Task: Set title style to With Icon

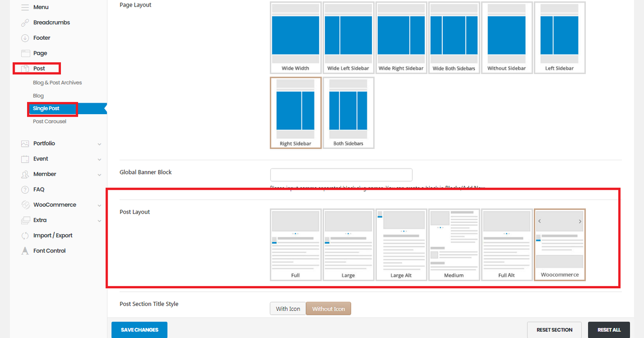Action: pos(288,309)
